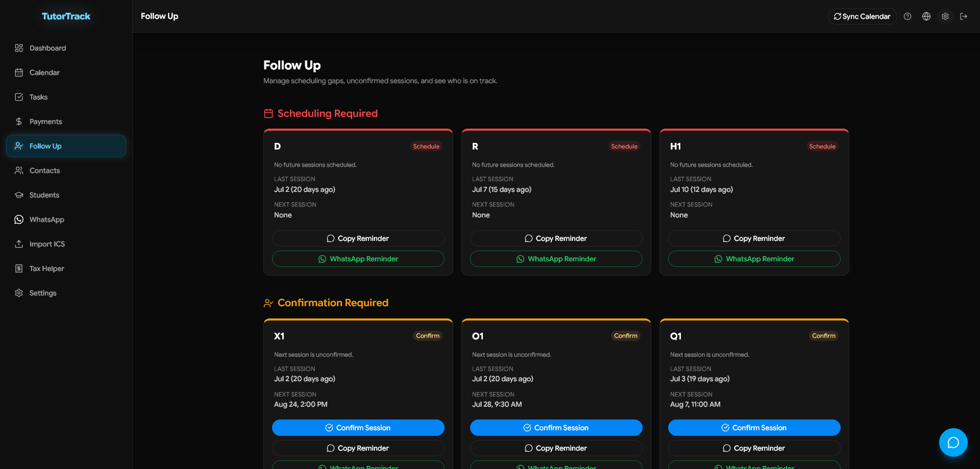Click 'Jul 7 (15 days ago)' on card R
The width and height of the screenshot is (980, 469).
click(x=502, y=189)
